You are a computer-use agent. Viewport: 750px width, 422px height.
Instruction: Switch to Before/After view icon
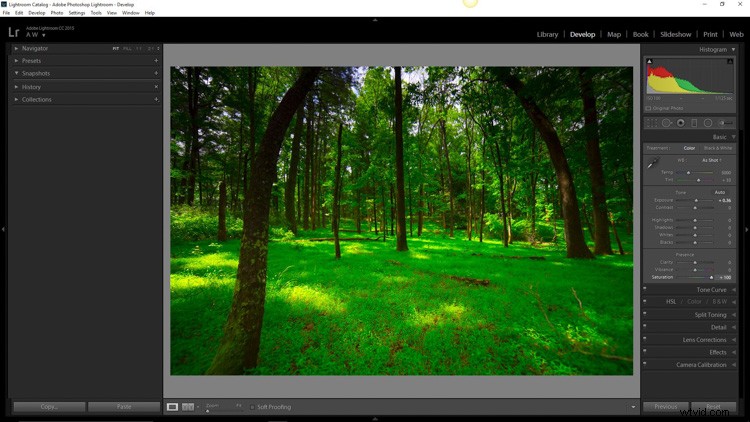click(188, 407)
